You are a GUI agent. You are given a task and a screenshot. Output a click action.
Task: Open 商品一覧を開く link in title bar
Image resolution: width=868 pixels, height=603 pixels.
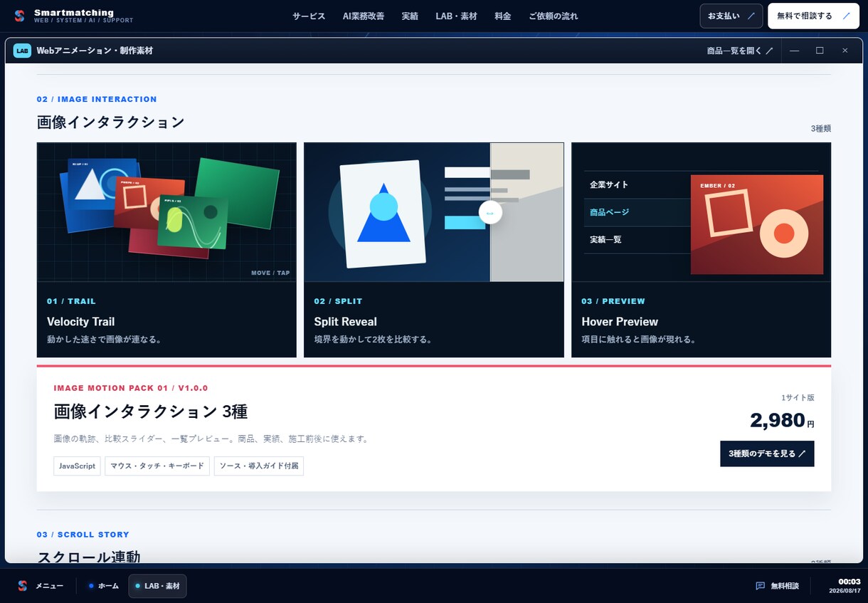coord(740,51)
